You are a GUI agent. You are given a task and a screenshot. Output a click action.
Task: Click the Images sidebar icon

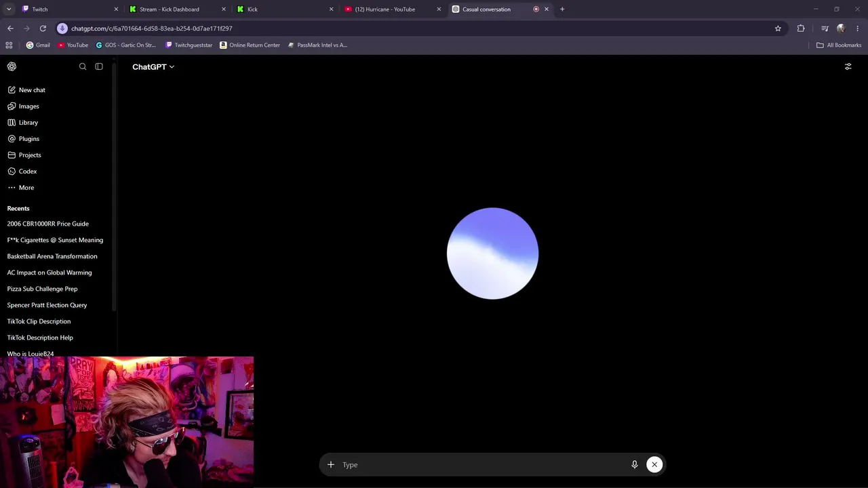(12, 106)
